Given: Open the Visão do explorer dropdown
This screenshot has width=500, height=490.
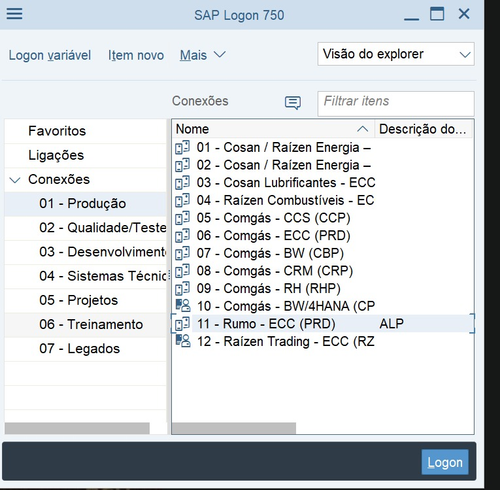Looking at the screenshot, I should click(x=396, y=54).
